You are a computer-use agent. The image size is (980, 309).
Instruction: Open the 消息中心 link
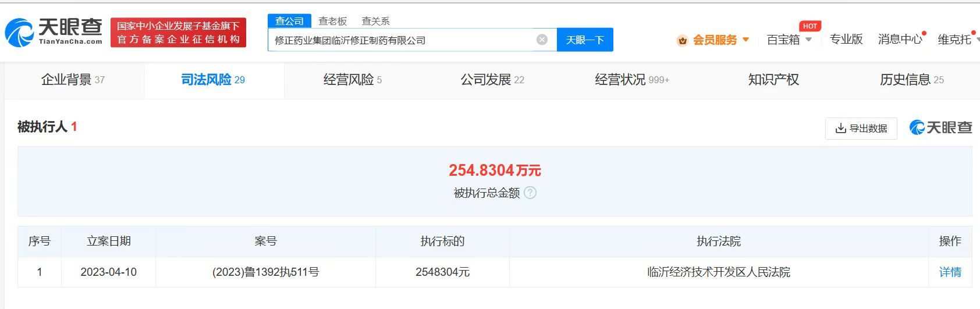tap(900, 39)
